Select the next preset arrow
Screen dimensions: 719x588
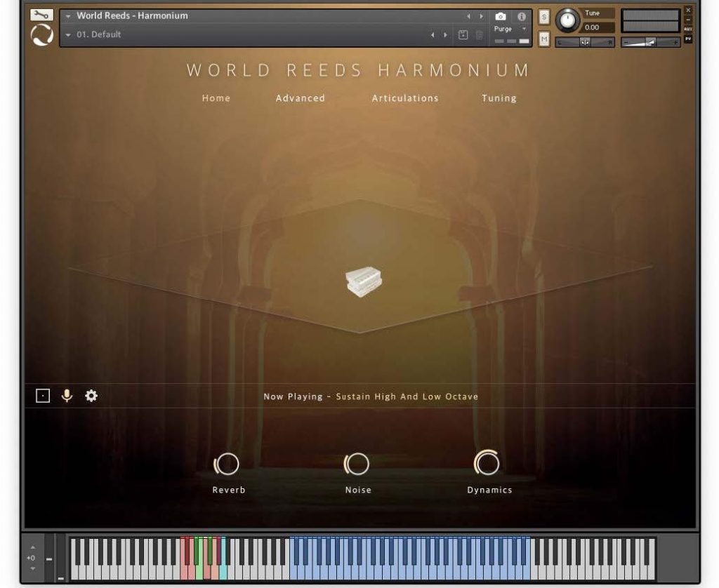(444, 34)
